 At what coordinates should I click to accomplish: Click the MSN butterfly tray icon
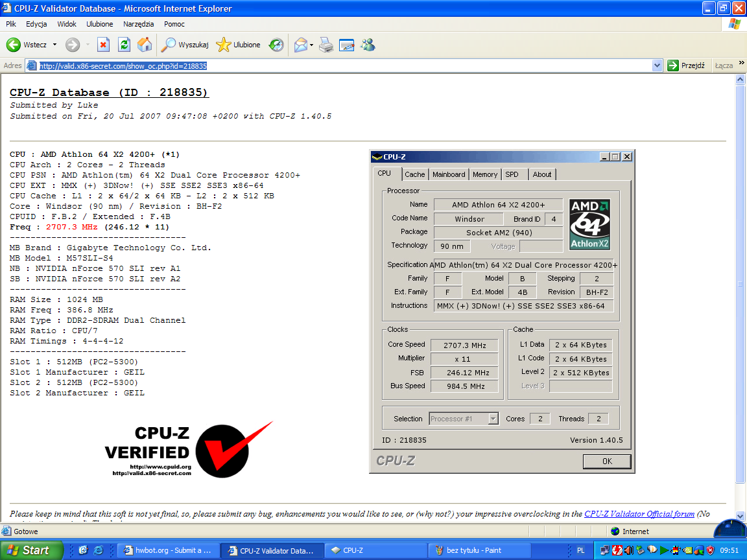click(x=699, y=550)
